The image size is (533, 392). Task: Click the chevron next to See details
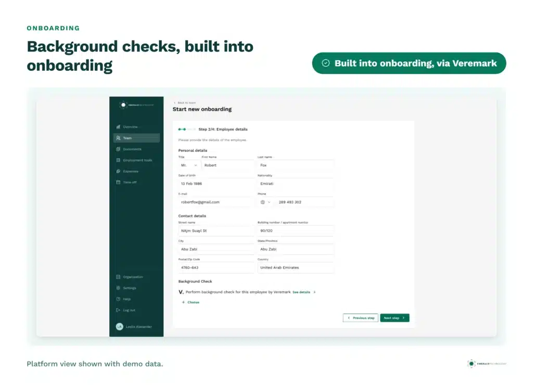pyautogui.click(x=314, y=292)
